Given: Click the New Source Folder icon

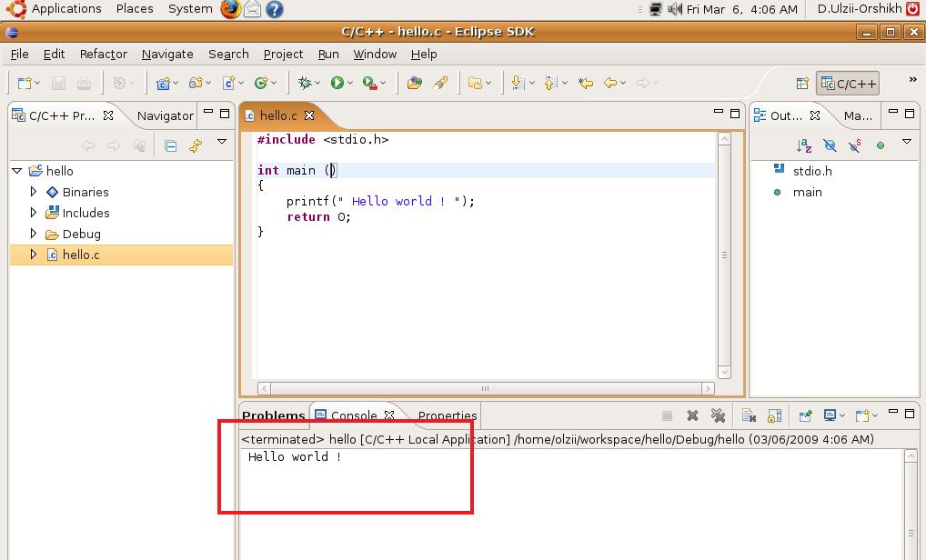Looking at the screenshot, I should point(196,84).
